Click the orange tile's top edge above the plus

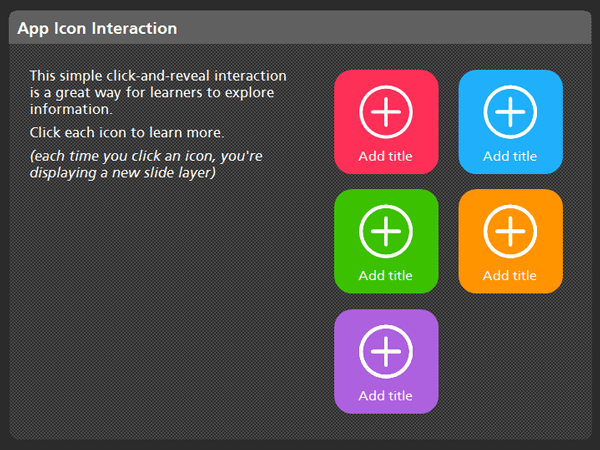pos(510,195)
